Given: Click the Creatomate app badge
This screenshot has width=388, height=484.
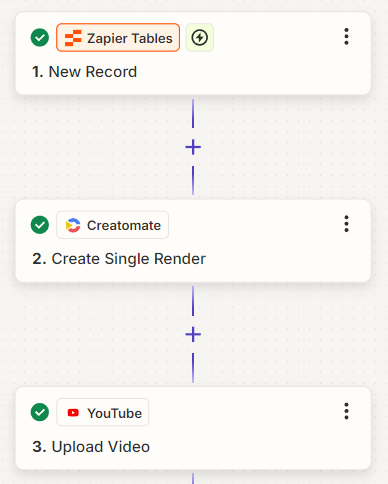Looking at the screenshot, I should 113,225.
